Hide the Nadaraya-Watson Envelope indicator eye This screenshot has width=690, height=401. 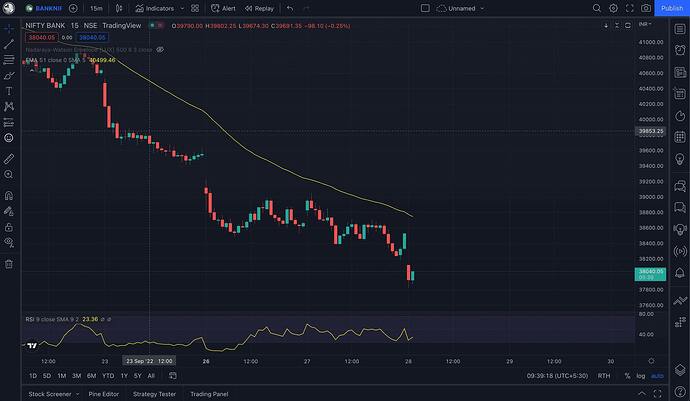click(x=161, y=50)
